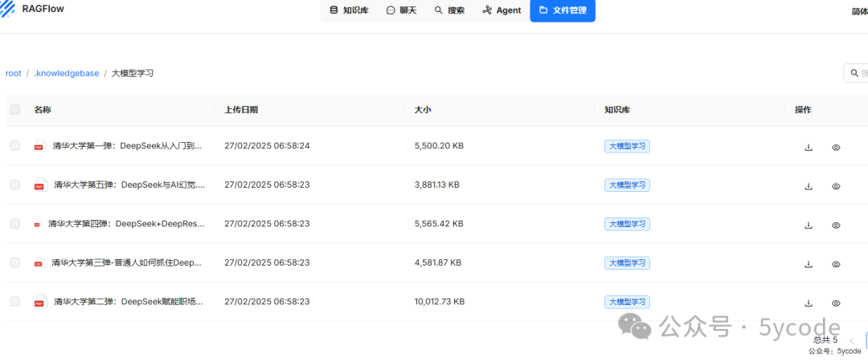
Task: Click the RAGFlow brand name
Action: (x=43, y=9)
